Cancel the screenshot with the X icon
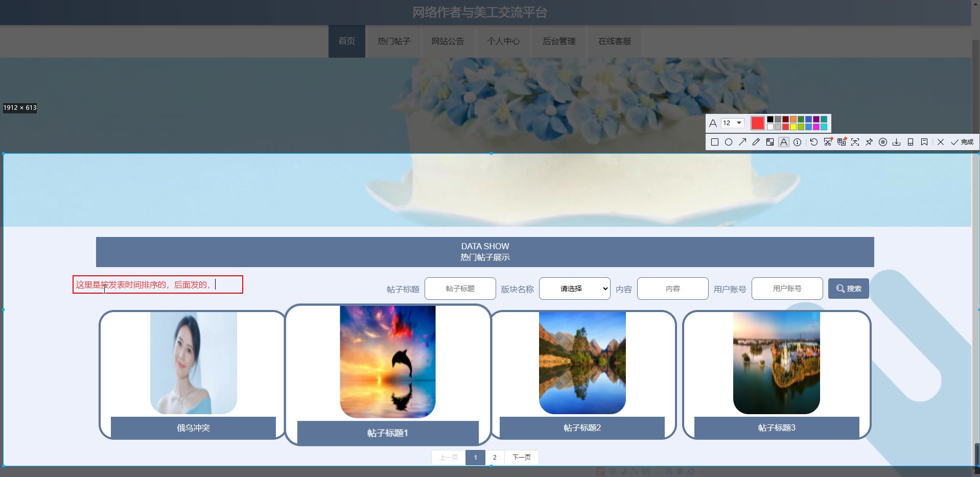Screen dimensions: 980x477 [941, 142]
